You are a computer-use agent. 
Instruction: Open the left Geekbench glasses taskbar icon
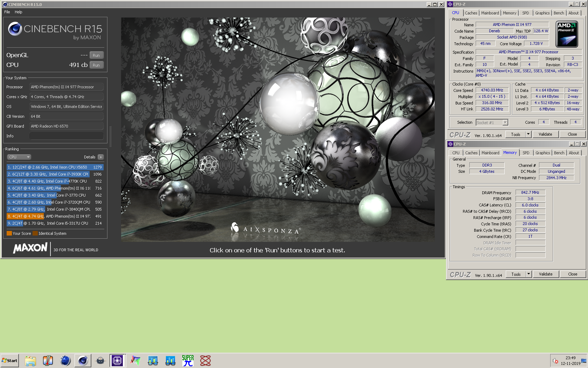point(153,361)
